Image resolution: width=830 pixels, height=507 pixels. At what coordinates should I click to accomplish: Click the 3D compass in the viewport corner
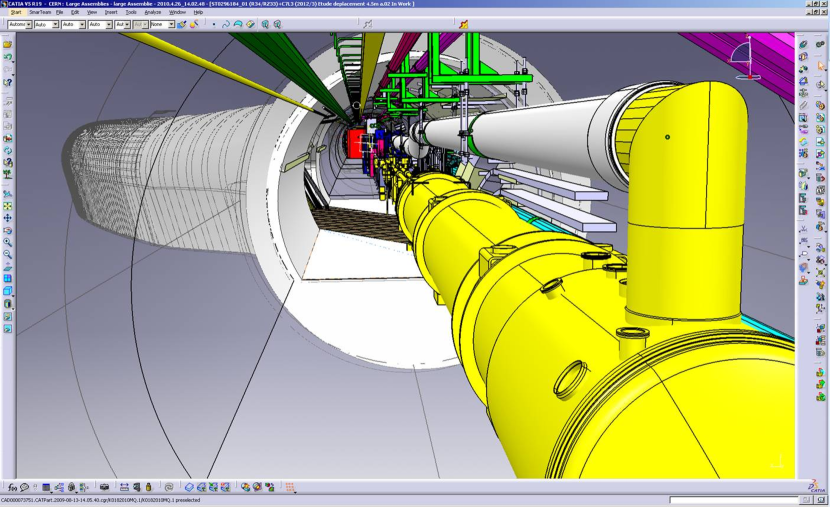point(747,56)
